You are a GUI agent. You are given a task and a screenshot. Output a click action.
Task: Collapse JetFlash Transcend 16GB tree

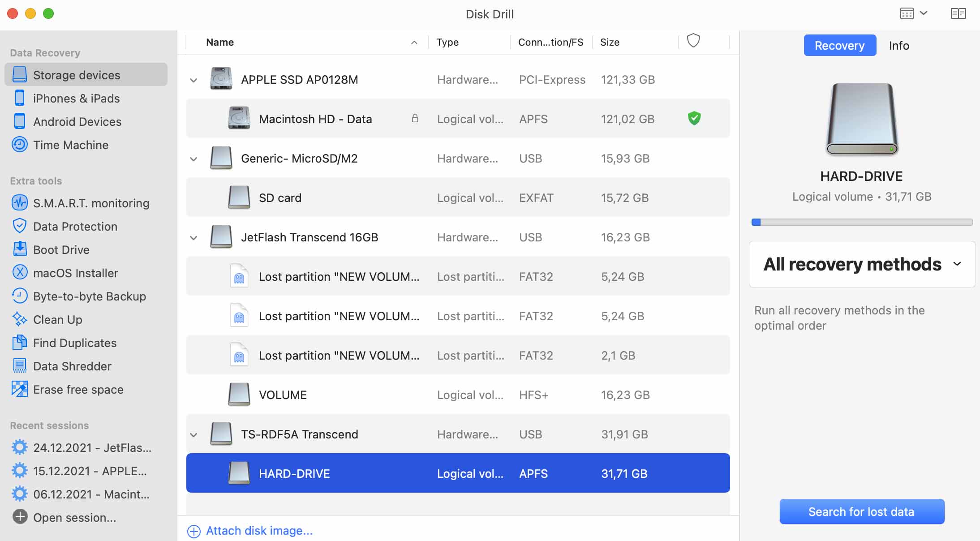click(193, 238)
